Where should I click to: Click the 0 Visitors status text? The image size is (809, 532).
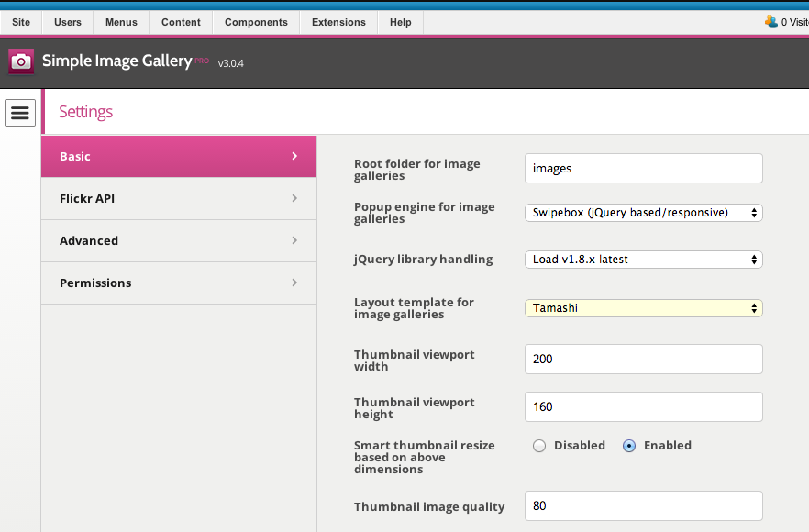click(x=794, y=22)
